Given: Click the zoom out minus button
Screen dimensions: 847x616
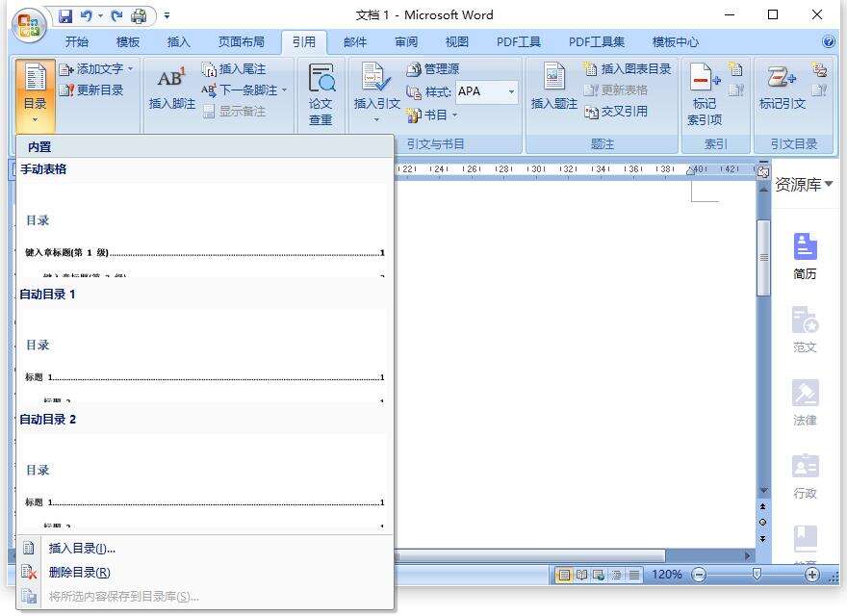Looking at the screenshot, I should point(699,575).
